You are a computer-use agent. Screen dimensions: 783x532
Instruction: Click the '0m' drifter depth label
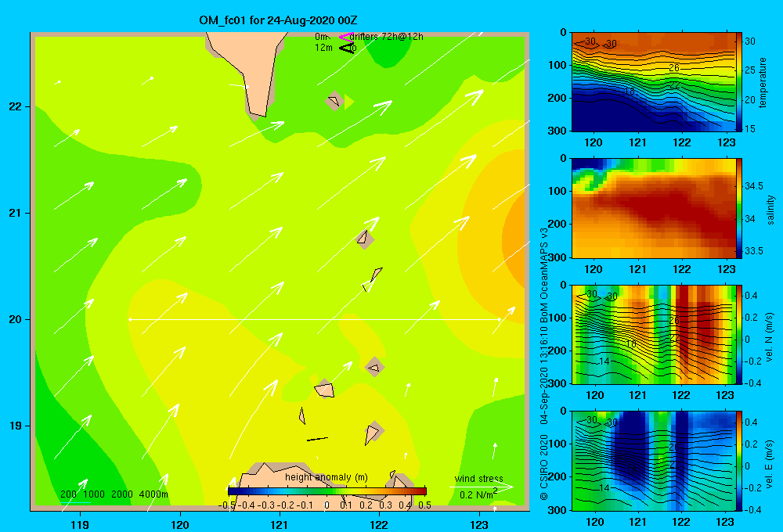point(321,37)
